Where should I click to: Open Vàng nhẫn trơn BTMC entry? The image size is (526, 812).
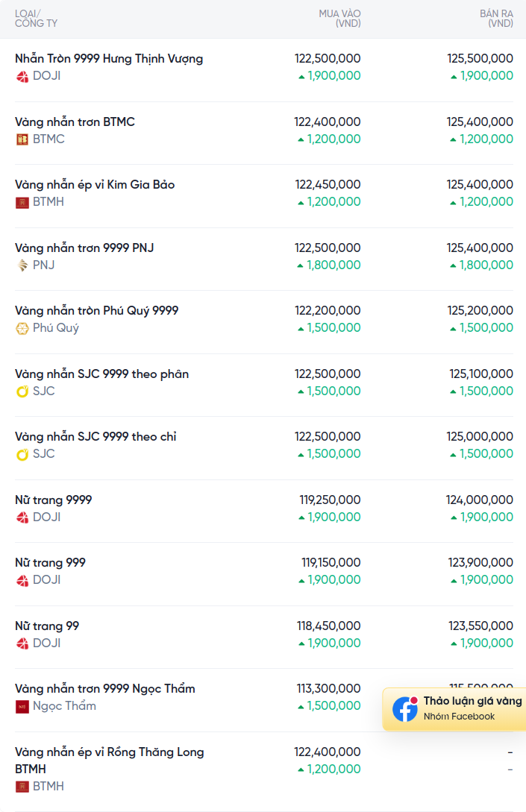point(75,122)
